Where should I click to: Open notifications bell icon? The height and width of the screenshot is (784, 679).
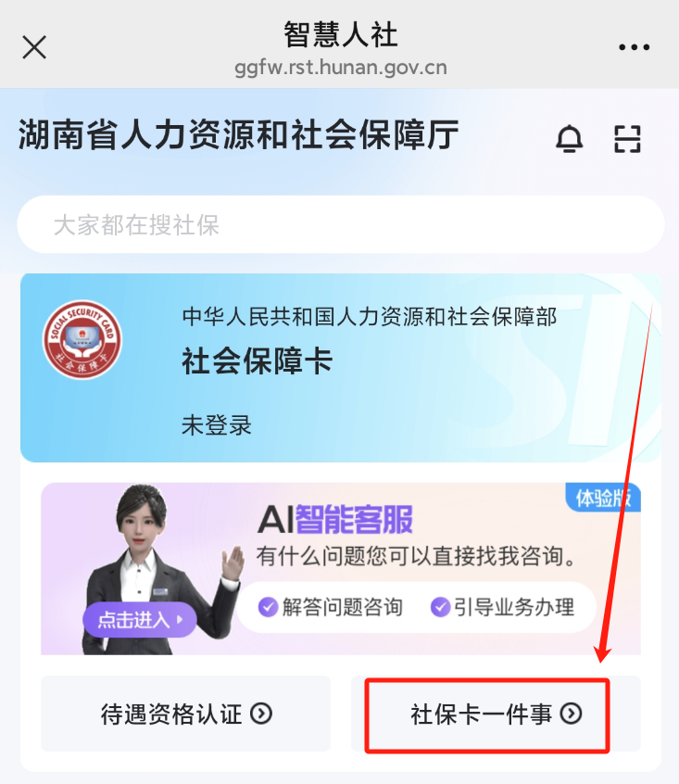(x=570, y=138)
